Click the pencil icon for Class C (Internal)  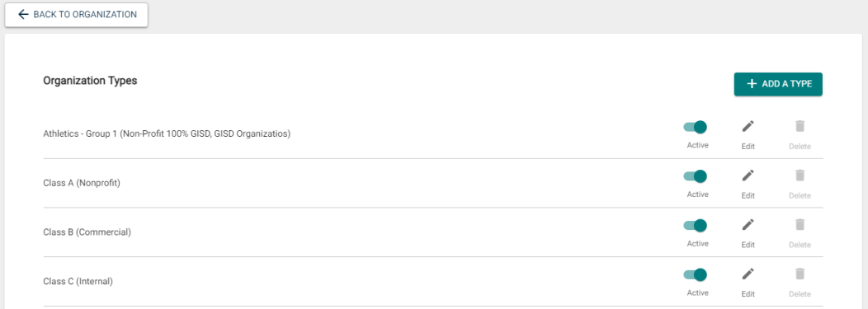(748, 274)
